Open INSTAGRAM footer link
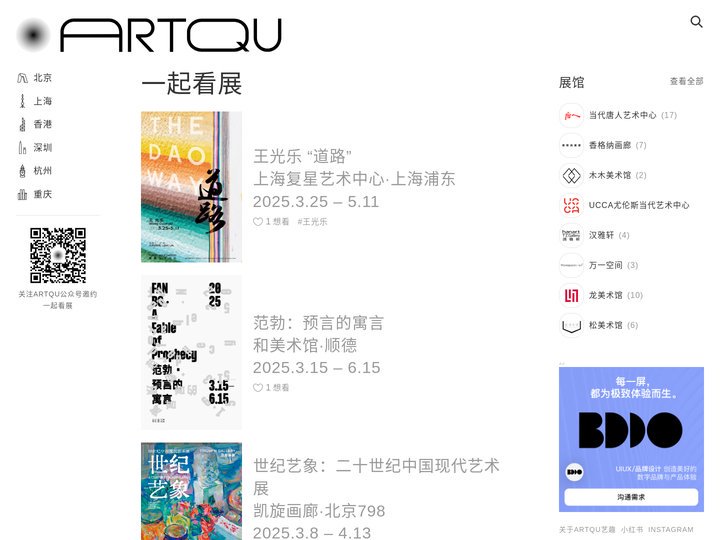This screenshot has width=720, height=540. click(671, 529)
